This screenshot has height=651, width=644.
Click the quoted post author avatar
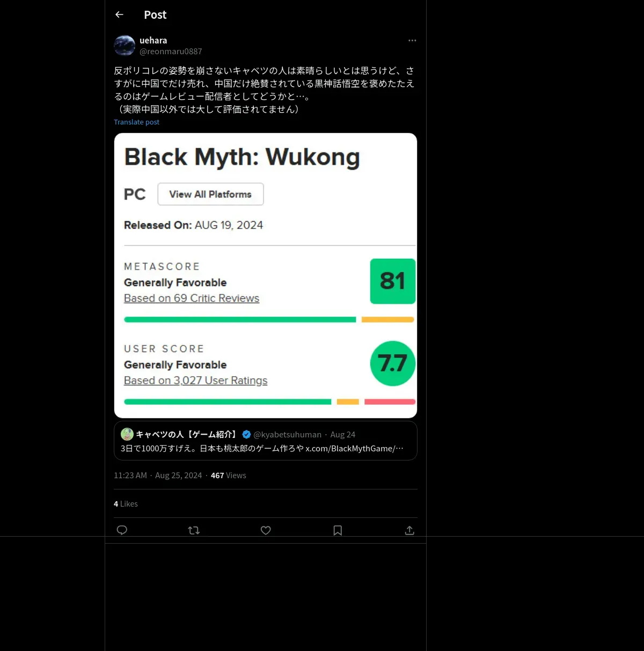pyautogui.click(x=127, y=434)
